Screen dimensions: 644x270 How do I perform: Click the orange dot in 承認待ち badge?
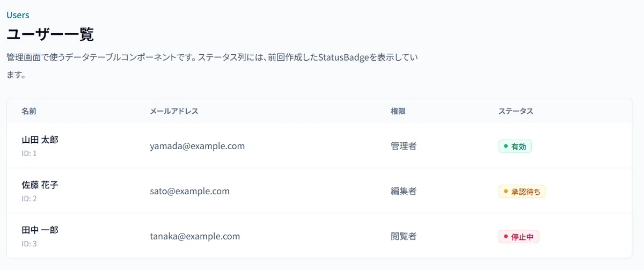pos(506,191)
